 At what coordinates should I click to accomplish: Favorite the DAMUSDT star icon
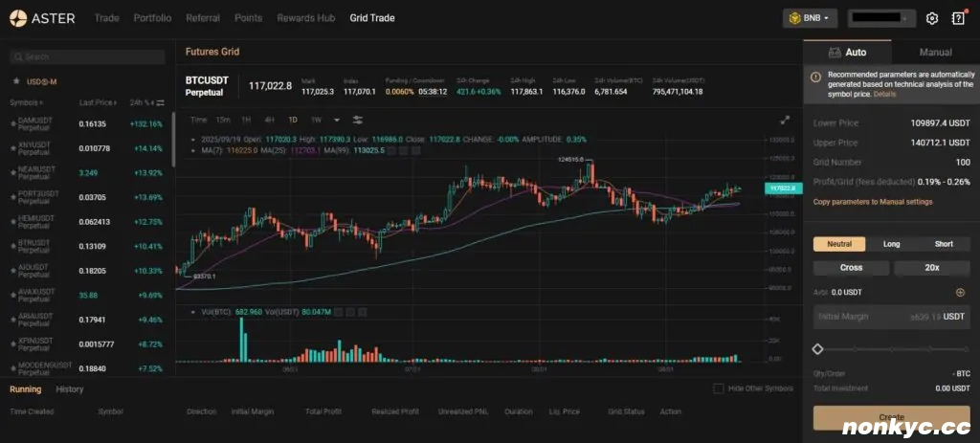(13, 123)
